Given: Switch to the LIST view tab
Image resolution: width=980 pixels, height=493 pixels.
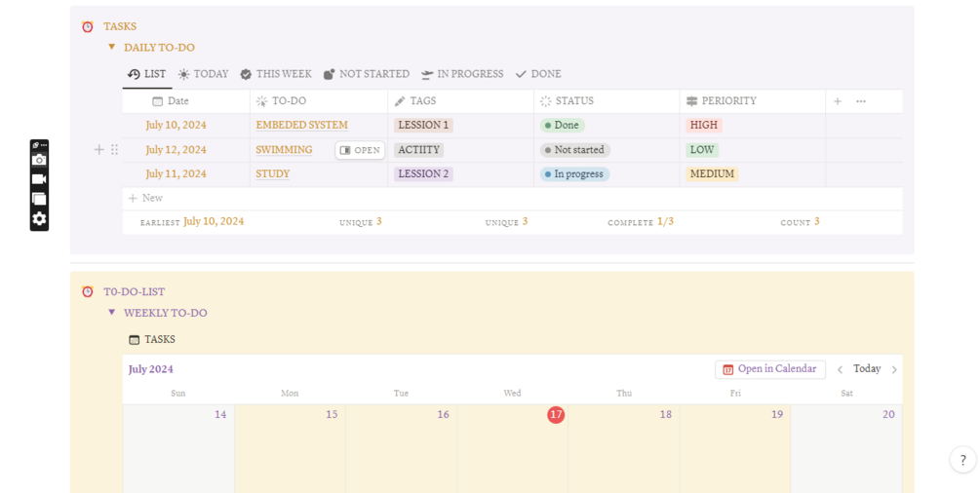Looking at the screenshot, I should click(147, 74).
